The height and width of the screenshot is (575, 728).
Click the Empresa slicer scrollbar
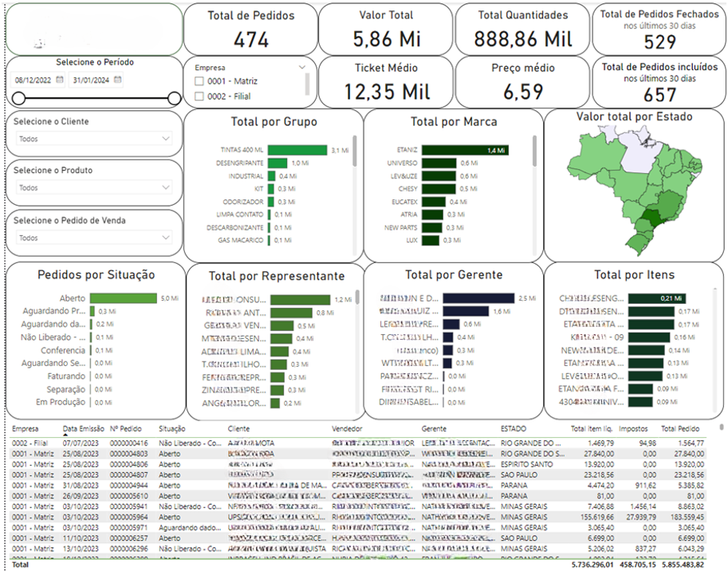(307, 85)
